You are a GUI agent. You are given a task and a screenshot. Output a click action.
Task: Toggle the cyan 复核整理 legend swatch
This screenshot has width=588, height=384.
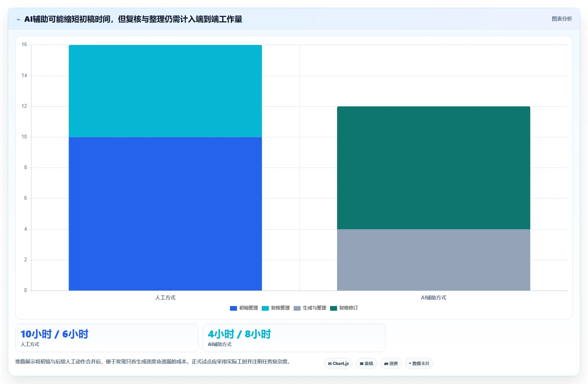265,308
